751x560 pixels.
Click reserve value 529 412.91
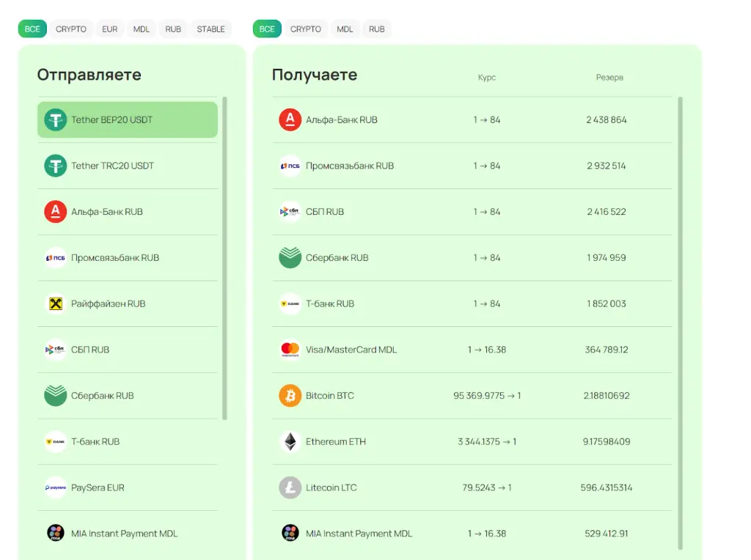[x=607, y=533]
